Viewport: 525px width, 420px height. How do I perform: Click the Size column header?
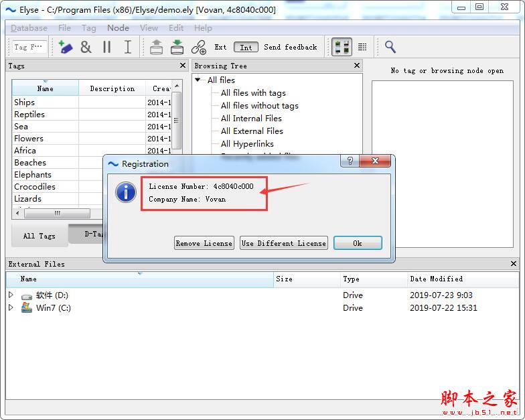[x=307, y=279]
